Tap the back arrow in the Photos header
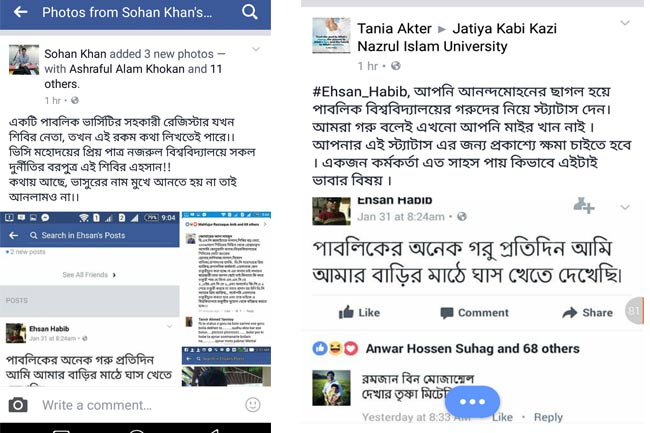Image resolution: width=650 pixels, height=433 pixels. click(20, 12)
